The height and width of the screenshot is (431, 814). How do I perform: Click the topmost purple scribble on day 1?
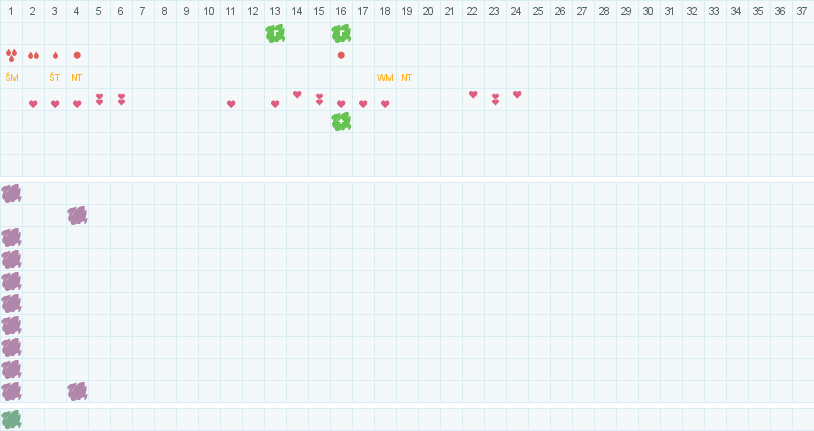pos(11,193)
